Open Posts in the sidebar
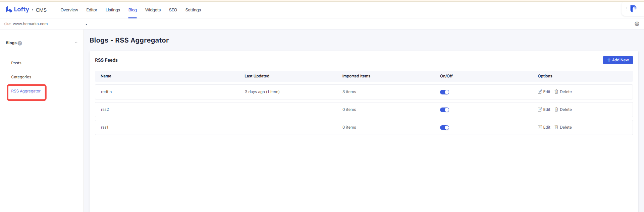Screen dimensions: 644x212 coord(16,63)
